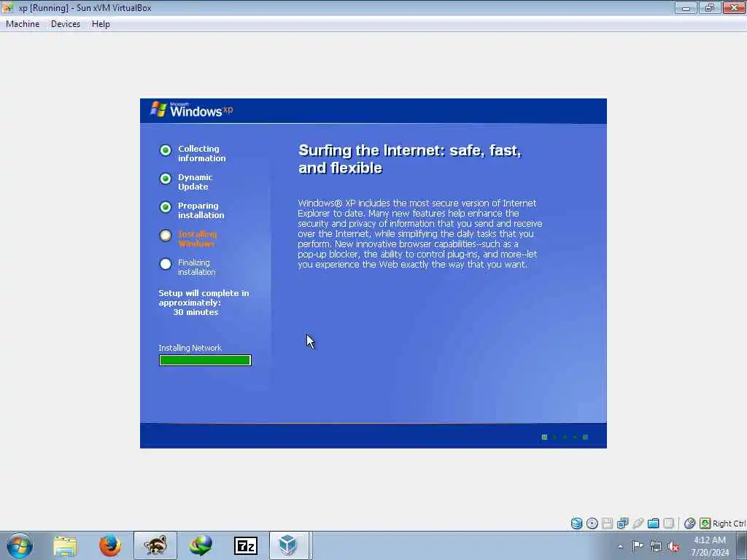Minimize the VirtualBox window
This screenshot has height=560, width=747.
pos(686,7)
